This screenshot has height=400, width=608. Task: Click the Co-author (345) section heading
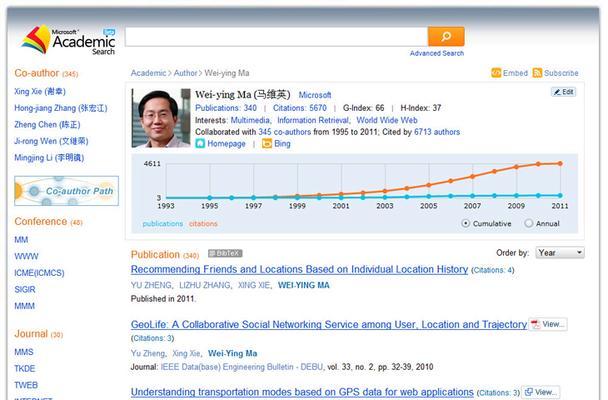46,73
